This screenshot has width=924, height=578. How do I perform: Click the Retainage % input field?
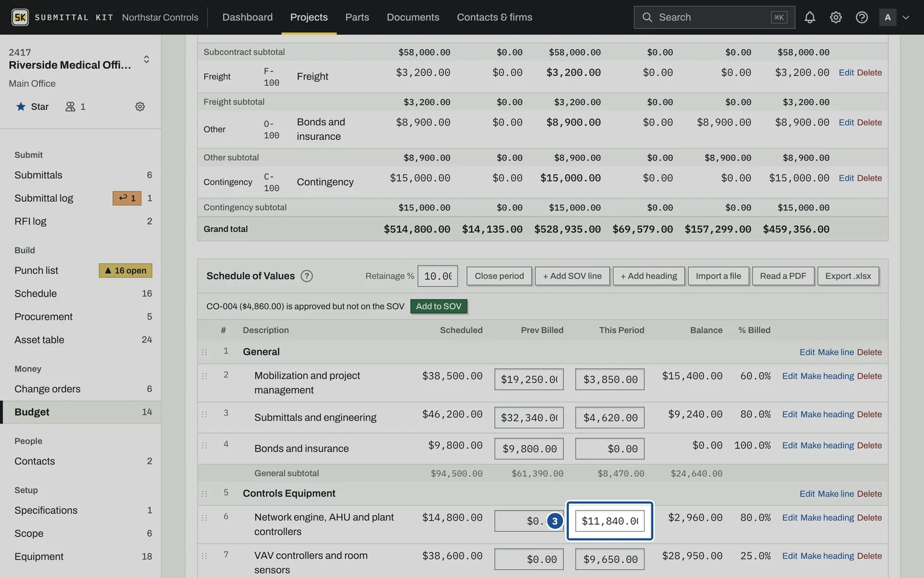pyautogui.click(x=438, y=276)
